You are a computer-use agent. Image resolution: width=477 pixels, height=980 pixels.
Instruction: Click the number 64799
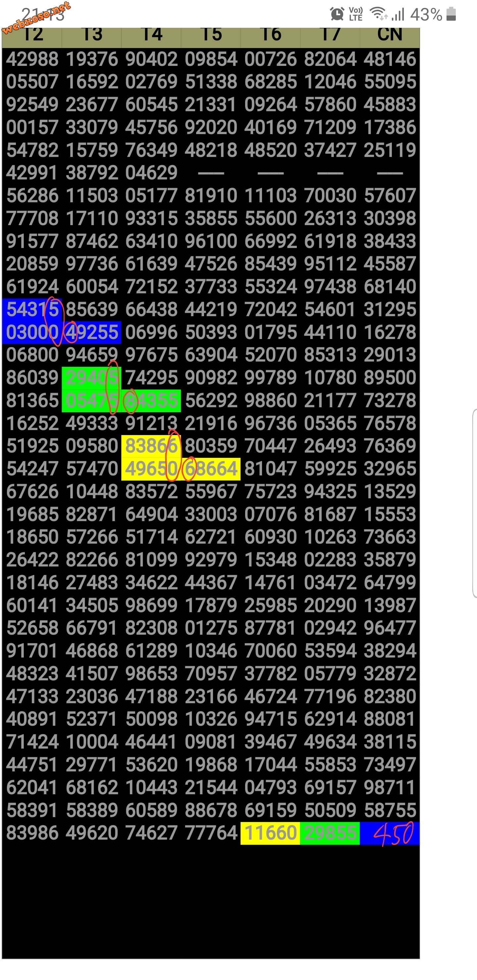pyautogui.click(x=390, y=582)
